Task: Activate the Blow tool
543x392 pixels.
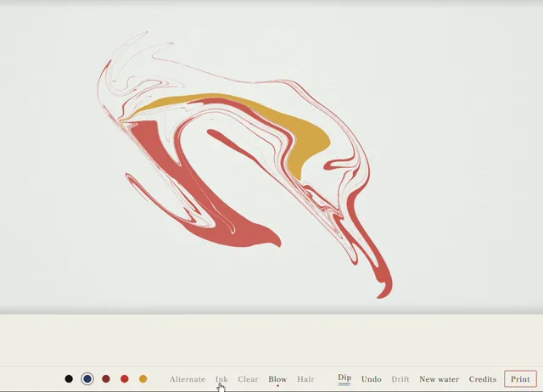Action: 277,379
